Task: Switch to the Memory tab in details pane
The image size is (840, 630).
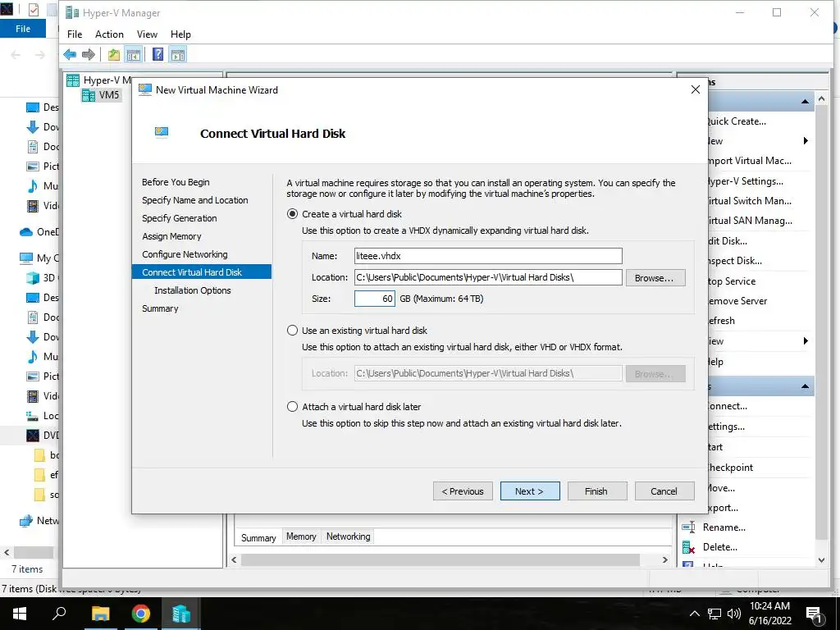Action: pyautogui.click(x=301, y=536)
